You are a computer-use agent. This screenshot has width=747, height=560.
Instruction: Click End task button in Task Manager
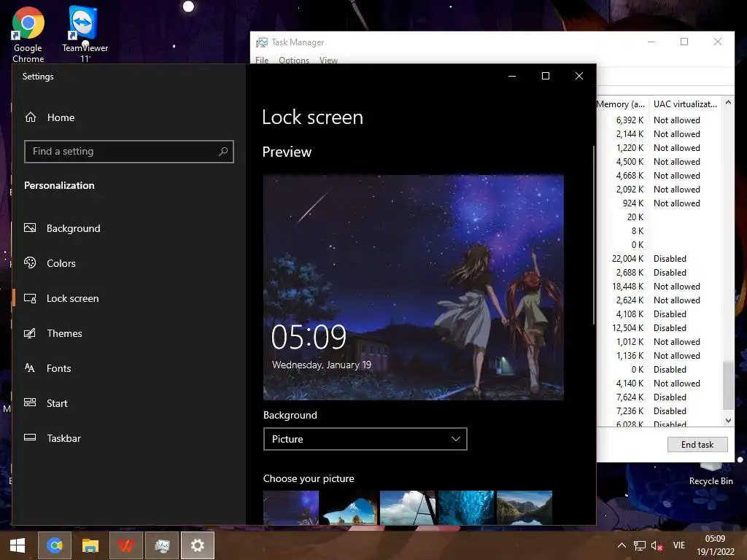(x=697, y=444)
